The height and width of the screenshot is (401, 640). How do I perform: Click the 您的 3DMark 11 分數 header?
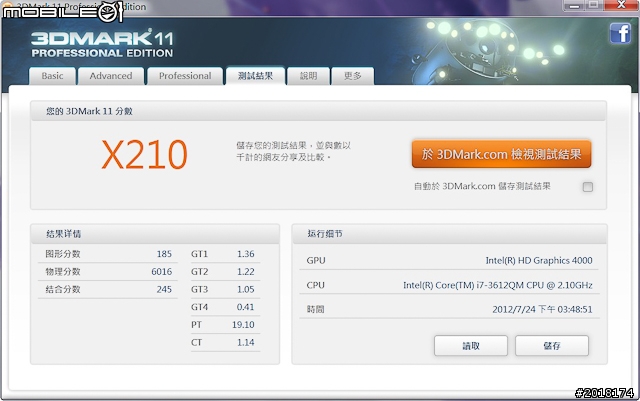click(318, 111)
